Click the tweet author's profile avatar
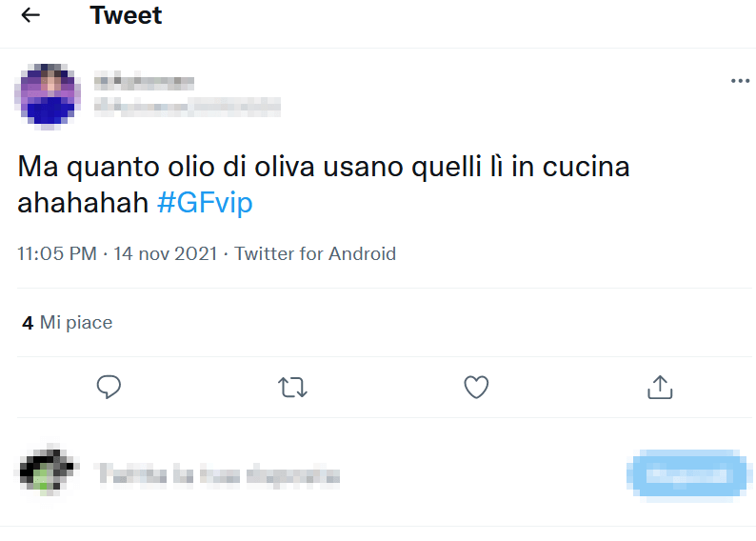 pos(47,95)
